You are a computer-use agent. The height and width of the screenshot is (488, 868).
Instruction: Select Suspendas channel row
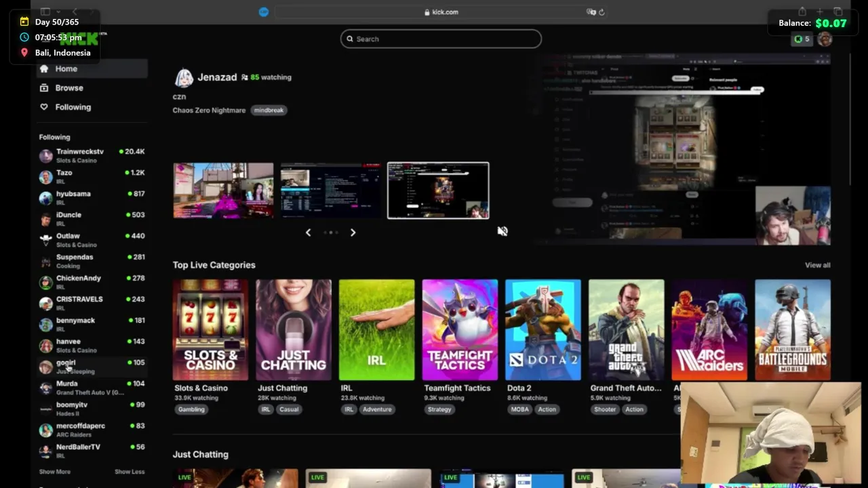click(x=92, y=261)
